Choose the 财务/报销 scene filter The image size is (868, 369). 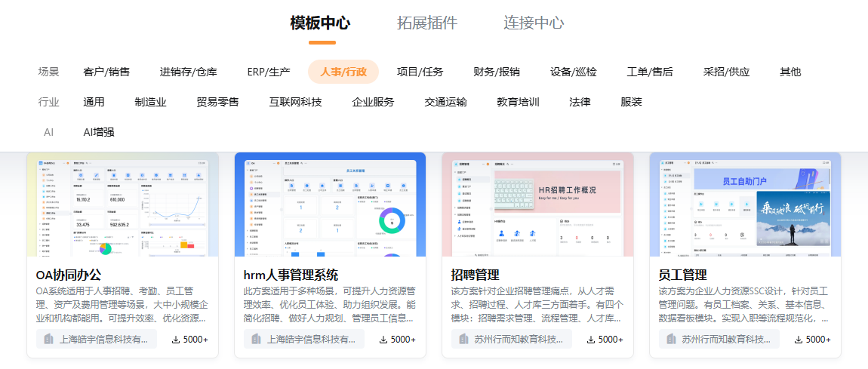coord(497,72)
